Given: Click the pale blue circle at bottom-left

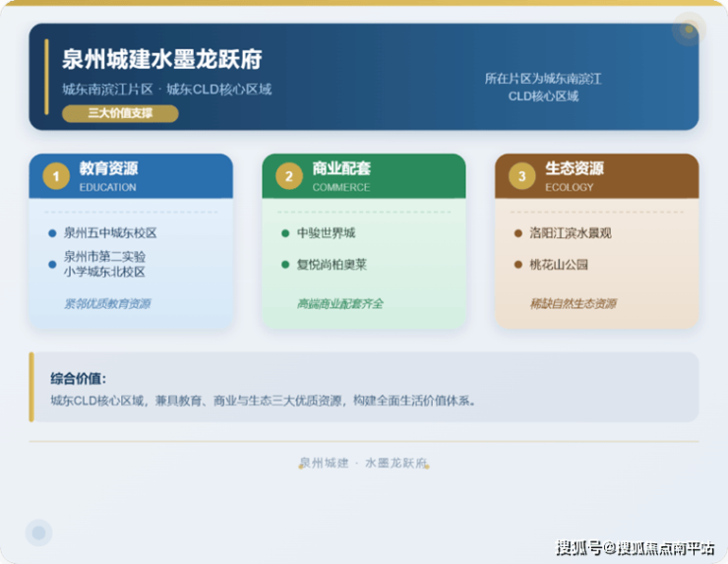Looking at the screenshot, I should (x=38, y=533).
